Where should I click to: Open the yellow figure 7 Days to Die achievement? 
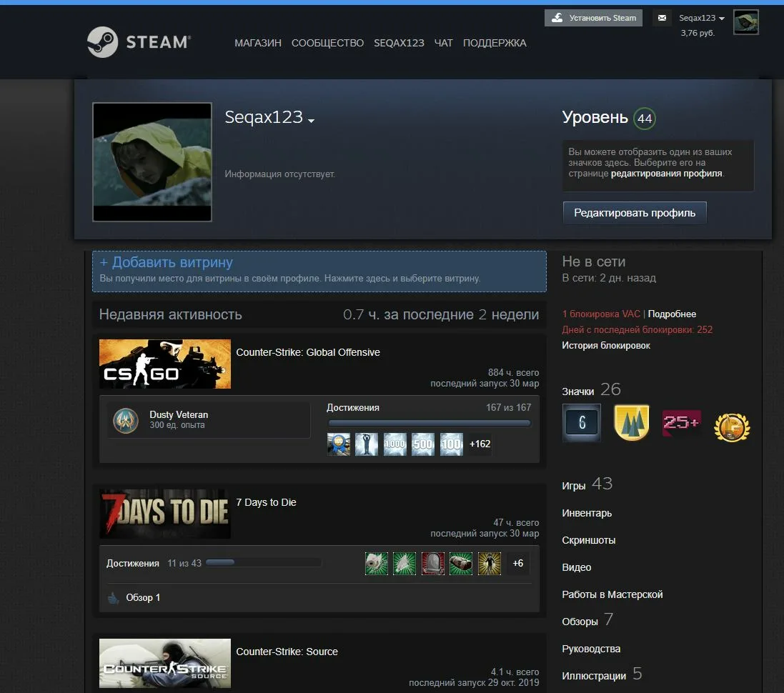(x=490, y=564)
